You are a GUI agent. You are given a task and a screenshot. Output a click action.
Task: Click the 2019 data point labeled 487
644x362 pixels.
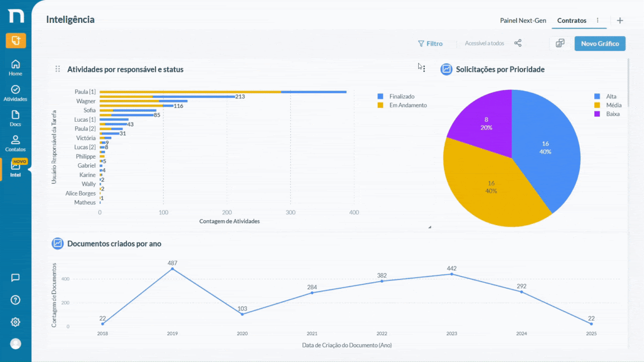173,269
